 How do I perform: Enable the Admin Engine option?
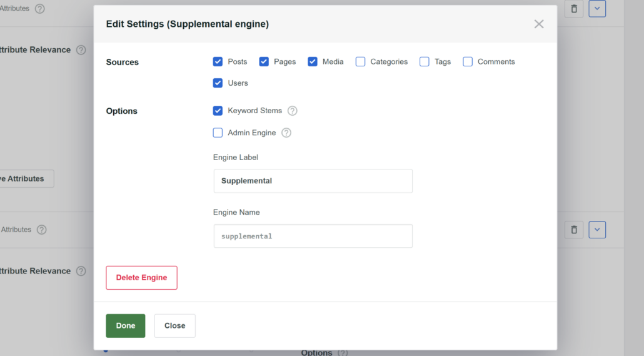pos(218,133)
